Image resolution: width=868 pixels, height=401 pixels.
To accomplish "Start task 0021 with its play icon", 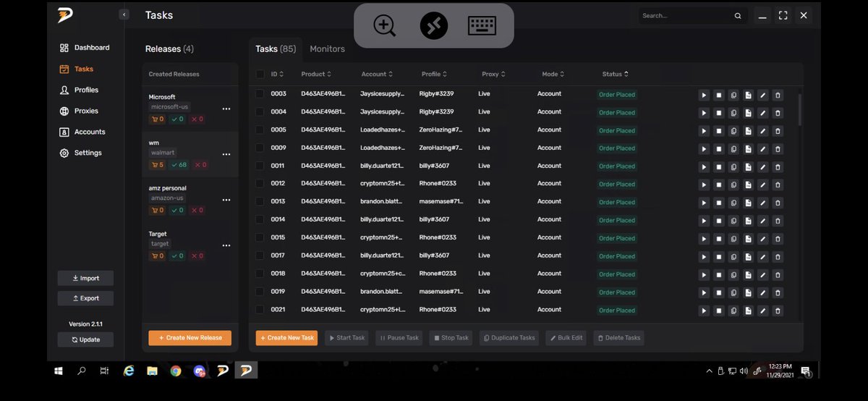I will pos(704,311).
